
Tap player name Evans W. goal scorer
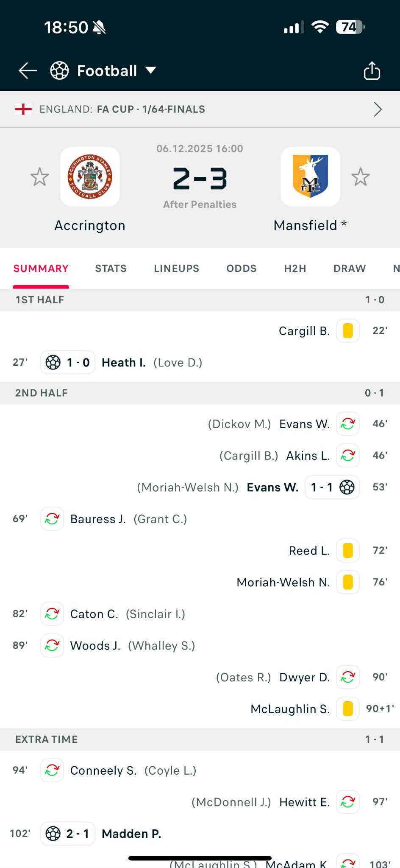272,487
